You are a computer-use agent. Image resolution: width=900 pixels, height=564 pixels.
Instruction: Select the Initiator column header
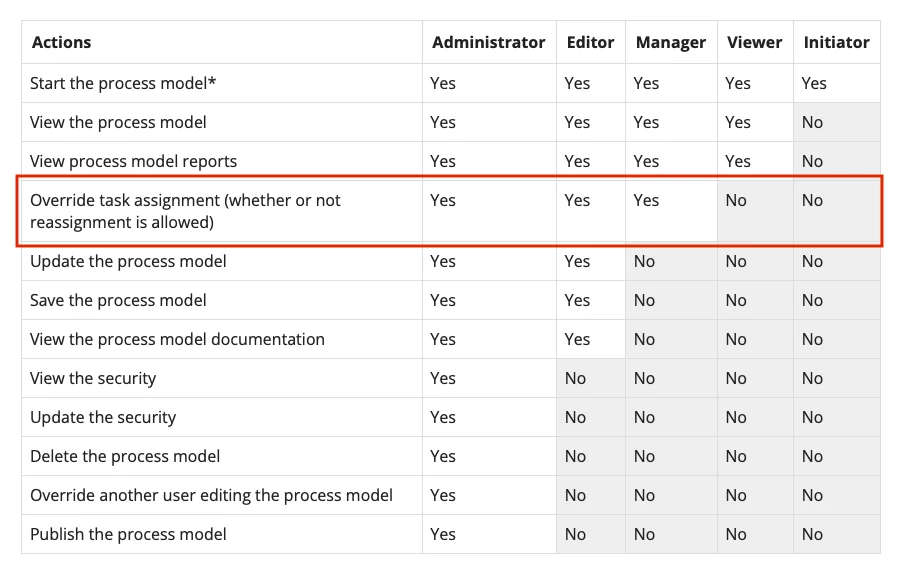pyautogui.click(x=836, y=42)
